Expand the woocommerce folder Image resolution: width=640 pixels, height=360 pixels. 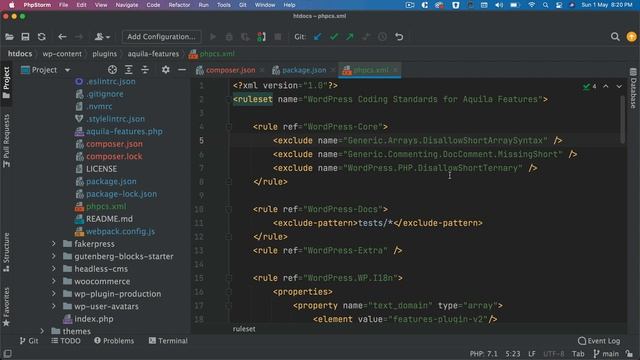pos(53,281)
